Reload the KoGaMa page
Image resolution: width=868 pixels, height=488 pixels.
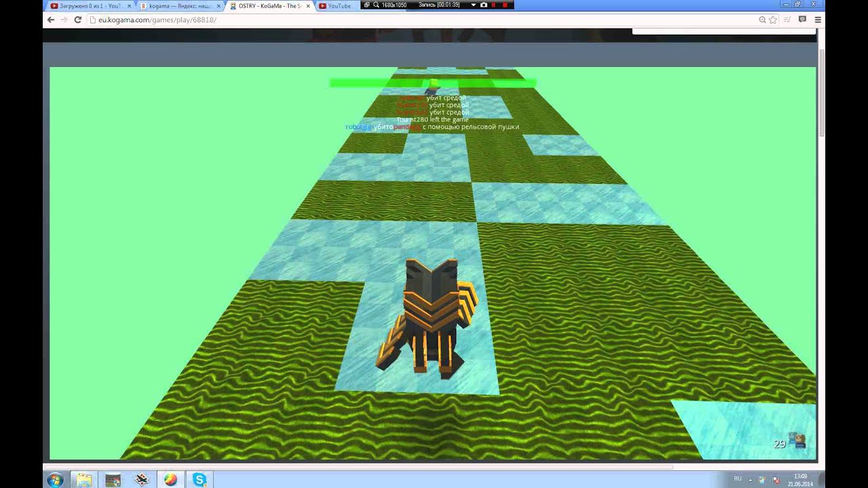(x=78, y=20)
